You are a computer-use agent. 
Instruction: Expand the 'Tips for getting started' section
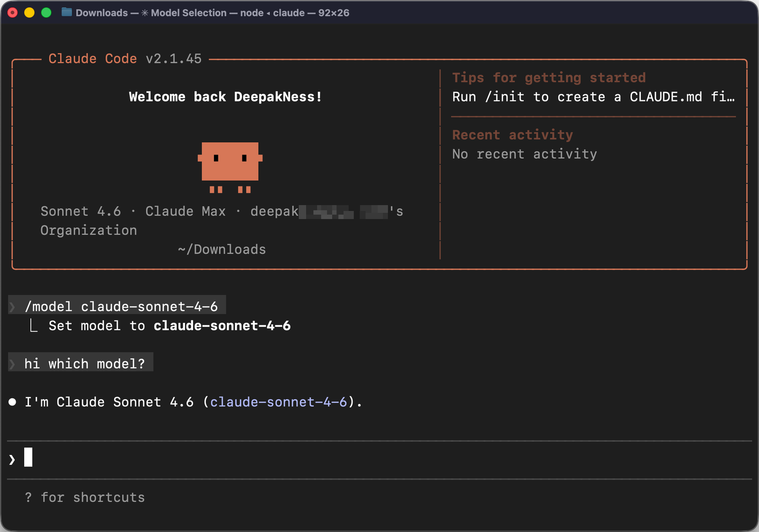point(549,77)
